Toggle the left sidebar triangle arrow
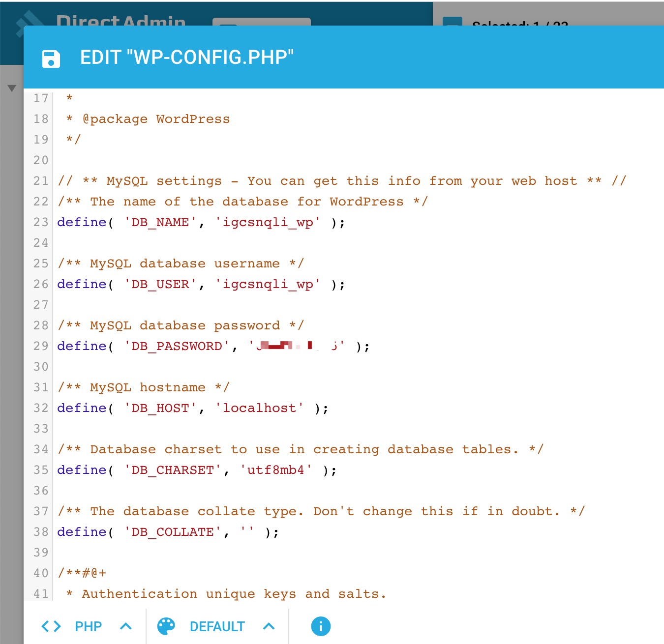664x644 pixels. (12, 88)
